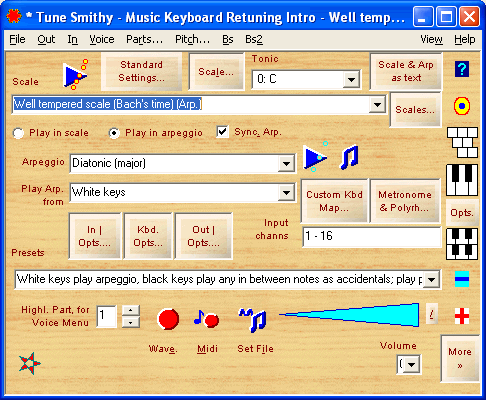Open the View menu
Image resolution: width=486 pixels, height=400 pixels.
coord(431,39)
